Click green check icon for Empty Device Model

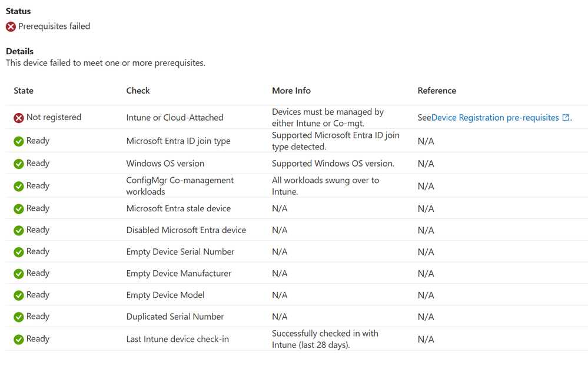pos(19,295)
